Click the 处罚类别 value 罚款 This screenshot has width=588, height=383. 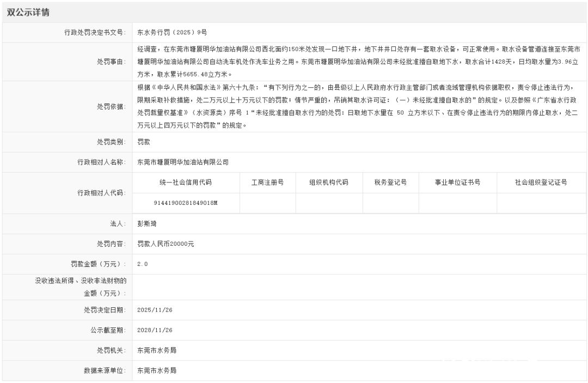(143, 141)
